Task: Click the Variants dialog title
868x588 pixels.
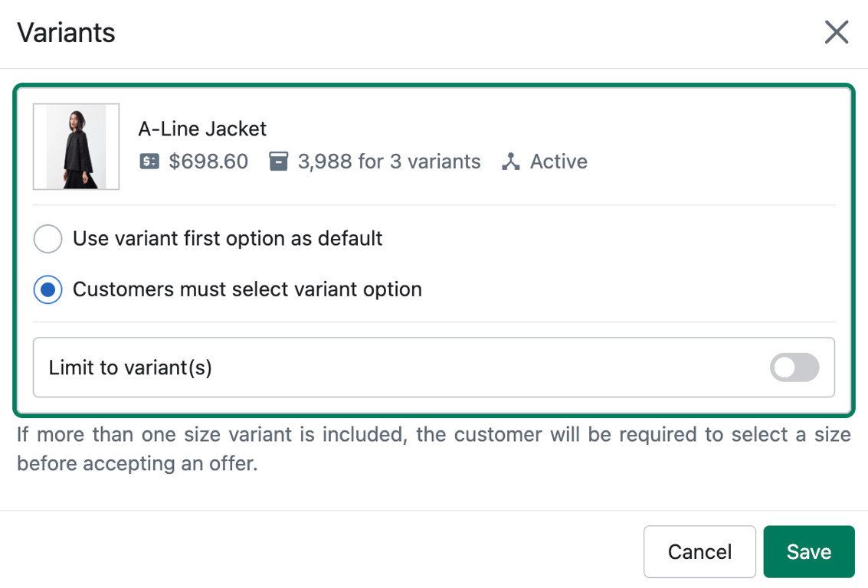Action: [66, 33]
